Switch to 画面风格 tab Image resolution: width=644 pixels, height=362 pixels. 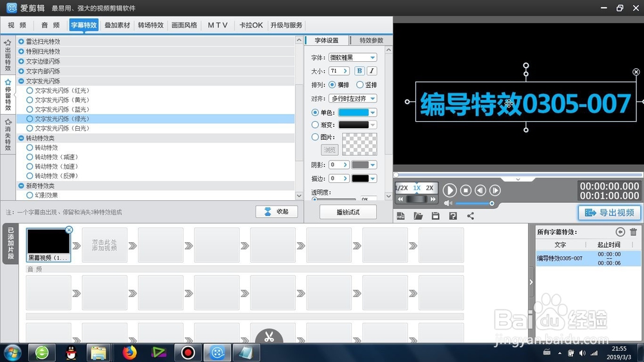184,25
